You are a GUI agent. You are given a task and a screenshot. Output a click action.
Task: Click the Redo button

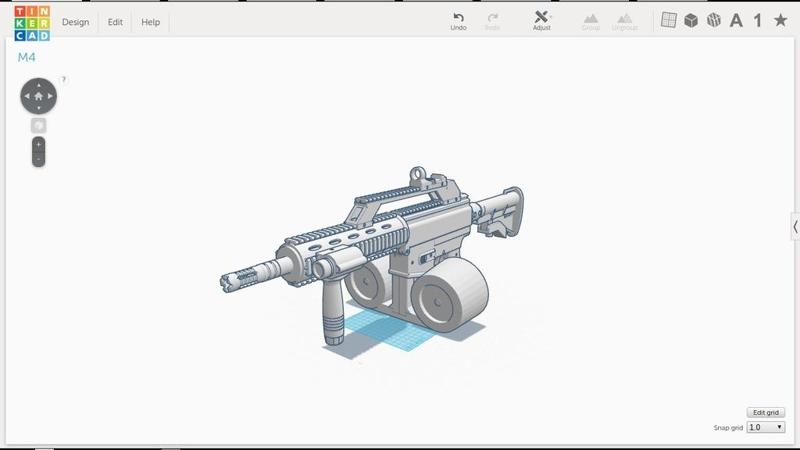(492, 21)
